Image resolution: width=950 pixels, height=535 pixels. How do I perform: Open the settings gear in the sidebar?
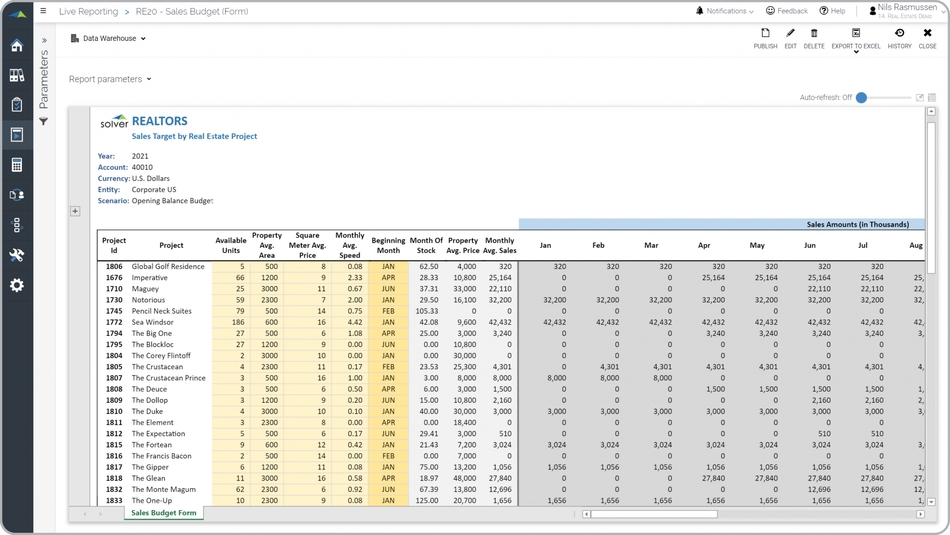point(16,285)
